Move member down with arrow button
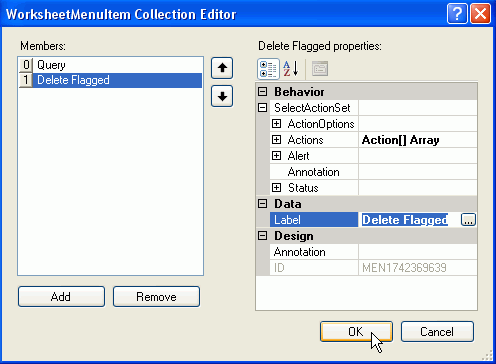 222,96
